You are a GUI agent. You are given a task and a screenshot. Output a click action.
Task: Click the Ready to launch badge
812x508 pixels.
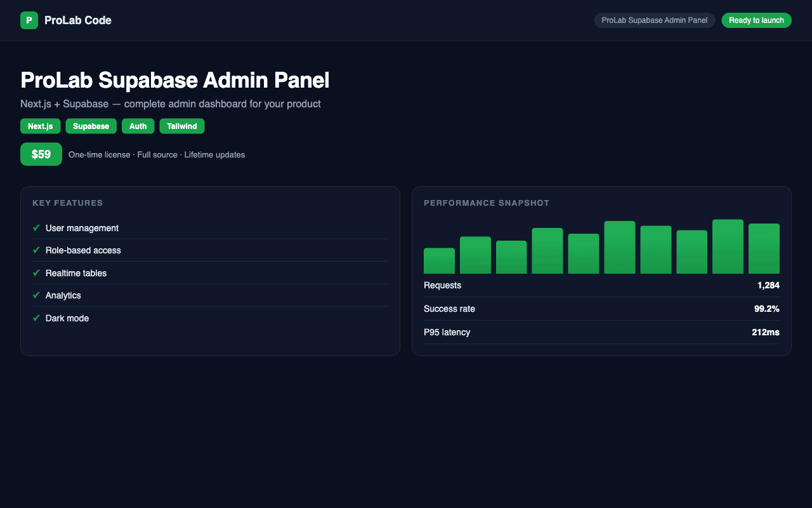(756, 20)
